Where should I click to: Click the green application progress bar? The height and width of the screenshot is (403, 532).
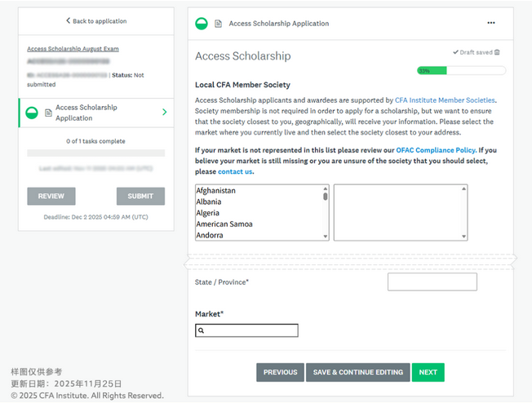point(460,71)
